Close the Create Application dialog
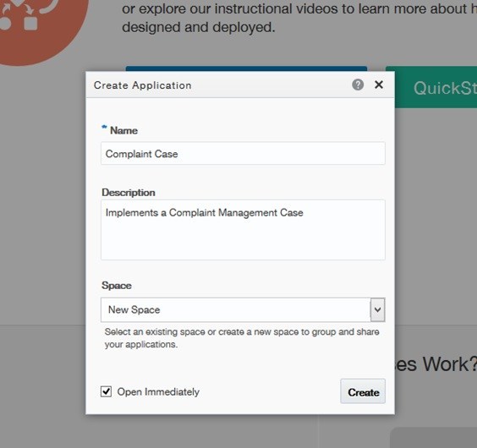The image size is (477, 448). point(379,85)
